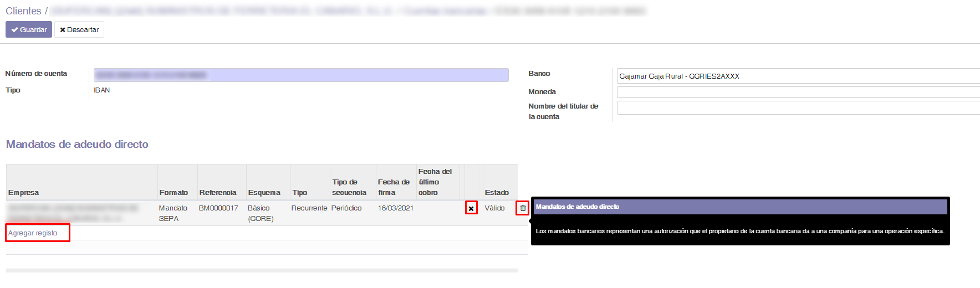Click the X cancel icon in mandate row
980x288 pixels.
[471, 208]
